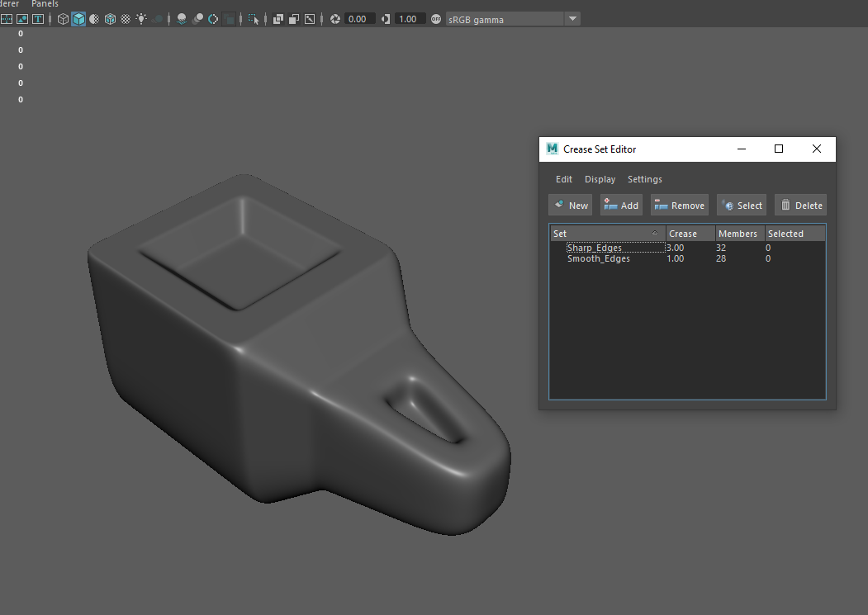Toggle X-Ray Joints icon
Screen dimensions: 868x615
click(310, 19)
